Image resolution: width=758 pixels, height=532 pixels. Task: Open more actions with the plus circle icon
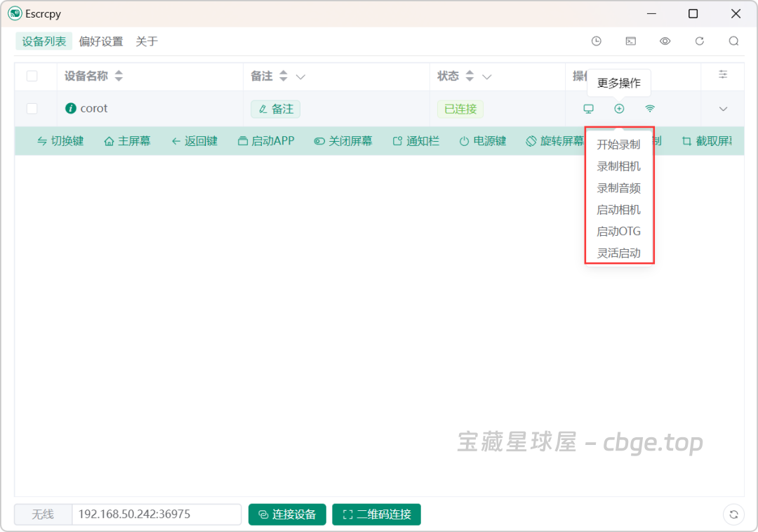coord(619,109)
